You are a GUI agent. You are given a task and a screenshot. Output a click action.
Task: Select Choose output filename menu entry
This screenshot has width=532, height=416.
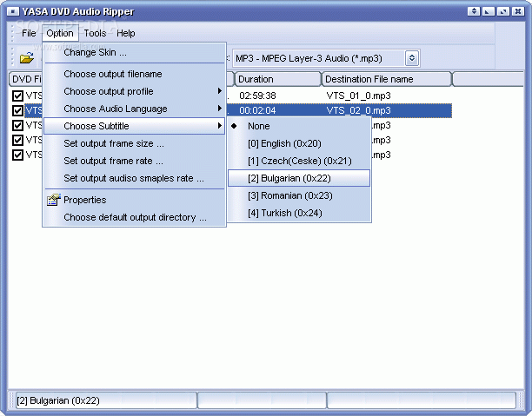(135, 74)
